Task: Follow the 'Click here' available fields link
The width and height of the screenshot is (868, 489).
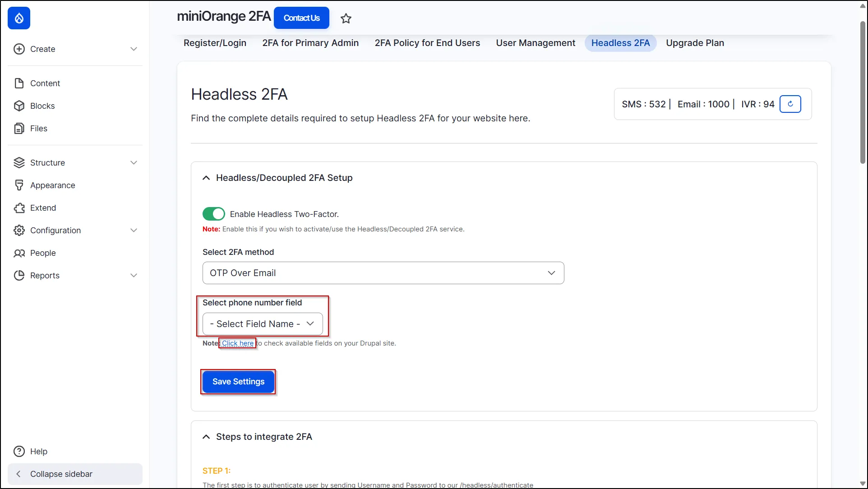Action: (238, 343)
